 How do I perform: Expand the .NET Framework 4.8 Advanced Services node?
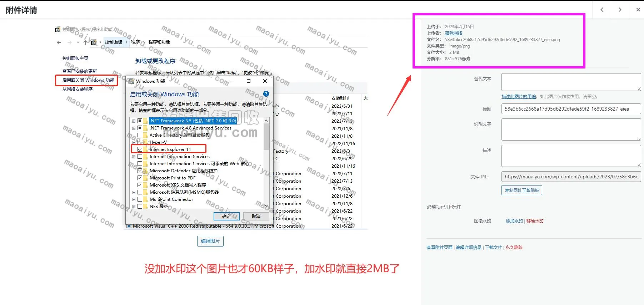[134, 128]
